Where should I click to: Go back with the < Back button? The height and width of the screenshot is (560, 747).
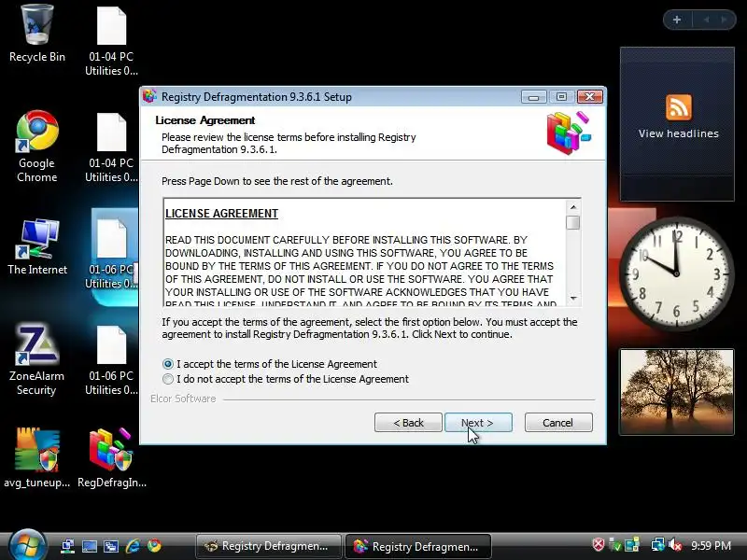coord(408,423)
